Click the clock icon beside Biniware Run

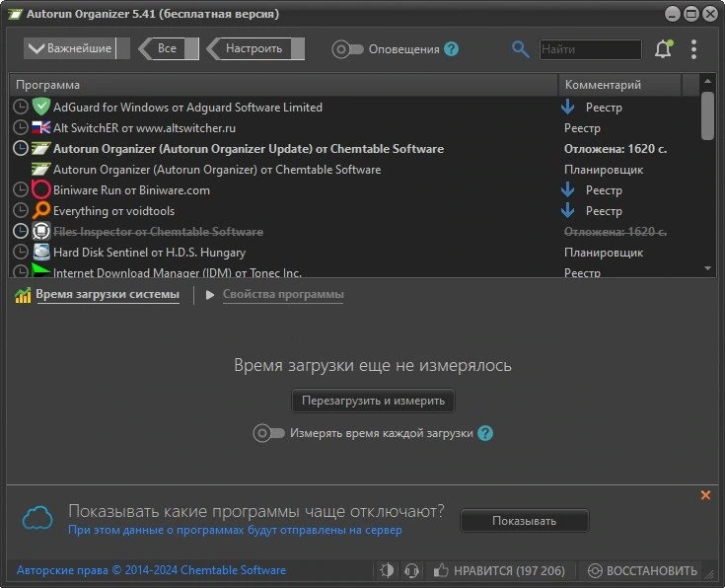(21, 189)
